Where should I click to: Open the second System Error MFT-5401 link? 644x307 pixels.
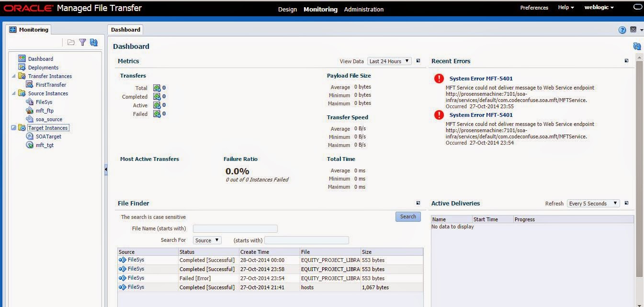(x=481, y=115)
